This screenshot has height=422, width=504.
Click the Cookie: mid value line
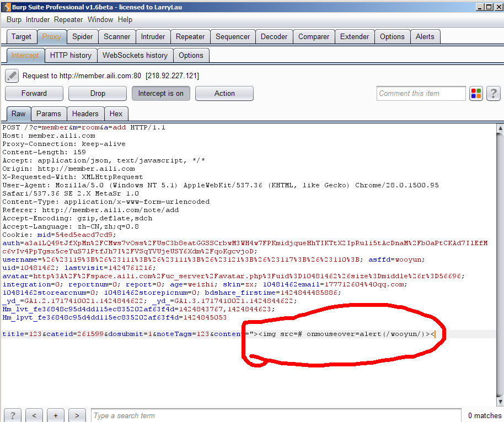click(x=59, y=235)
